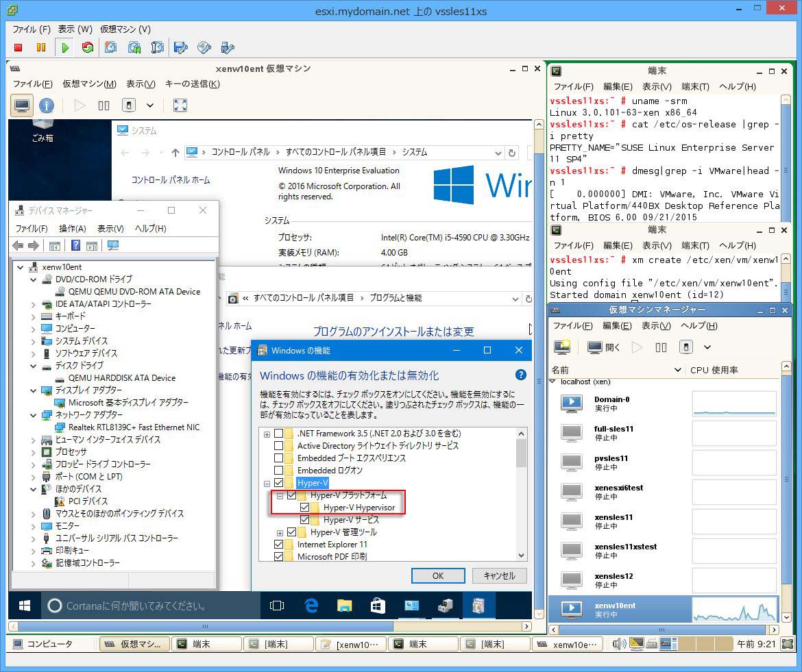Select xenw10ent row in Virtual Machine Manager
Viewport: 802px width, 672px height.
(663, 610)
